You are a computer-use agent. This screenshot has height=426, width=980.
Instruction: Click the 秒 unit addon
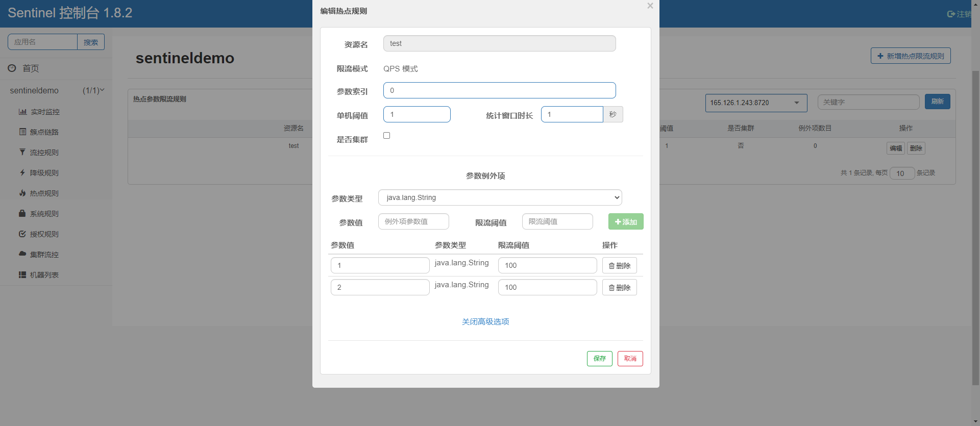[x=613, y=114]
